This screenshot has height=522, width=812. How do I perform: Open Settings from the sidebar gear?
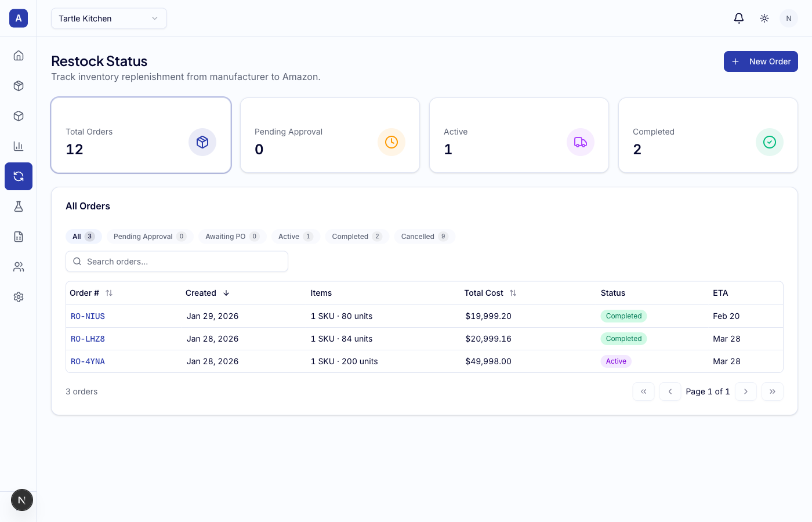coord(18,297)
